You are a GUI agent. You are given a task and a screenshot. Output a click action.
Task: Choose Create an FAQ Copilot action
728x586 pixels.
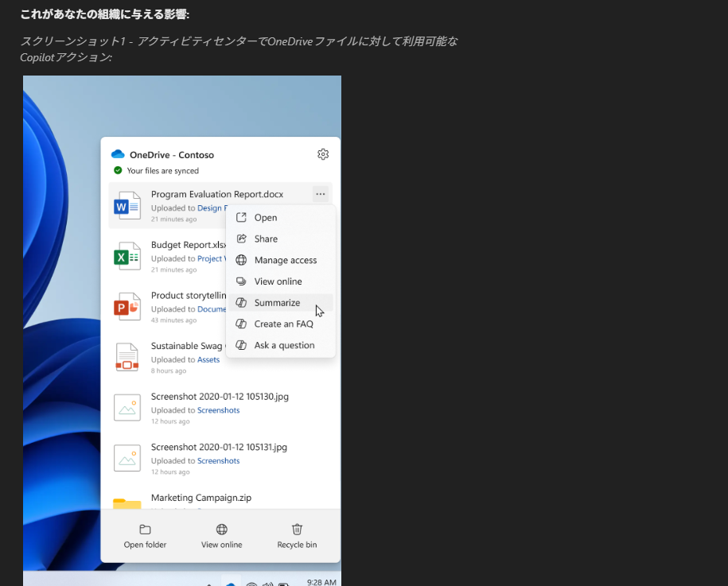tap(283, 324)
